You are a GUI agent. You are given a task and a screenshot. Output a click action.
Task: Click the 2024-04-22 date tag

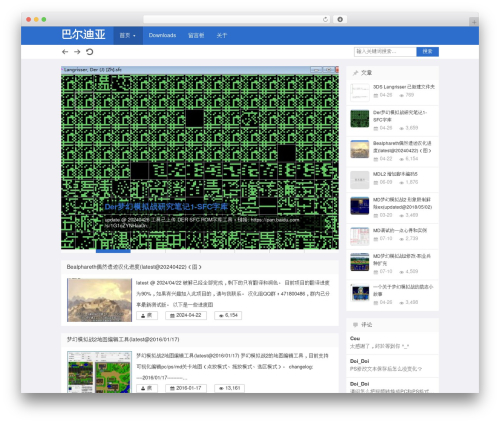click(x=186, y=315)
